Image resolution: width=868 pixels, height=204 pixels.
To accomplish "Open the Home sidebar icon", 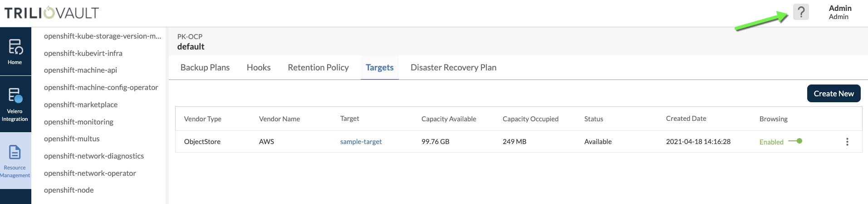I will click(15, 51).
